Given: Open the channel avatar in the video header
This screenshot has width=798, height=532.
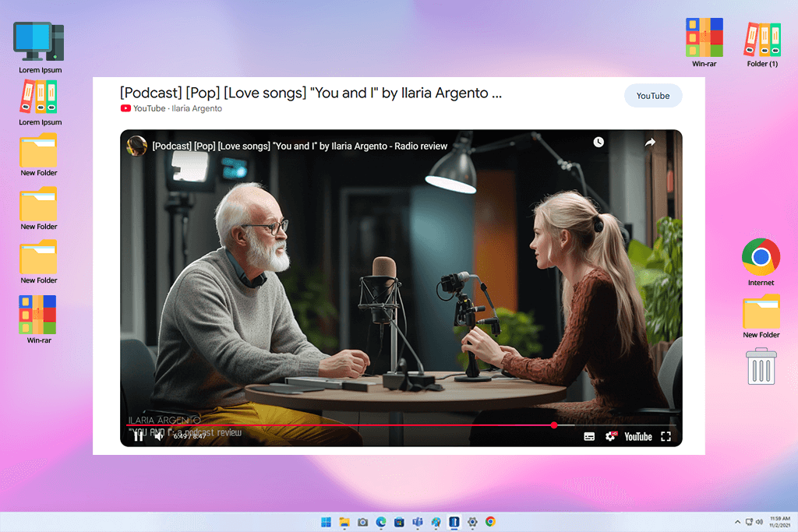Looking at the screenshot, I should [136, 146].
